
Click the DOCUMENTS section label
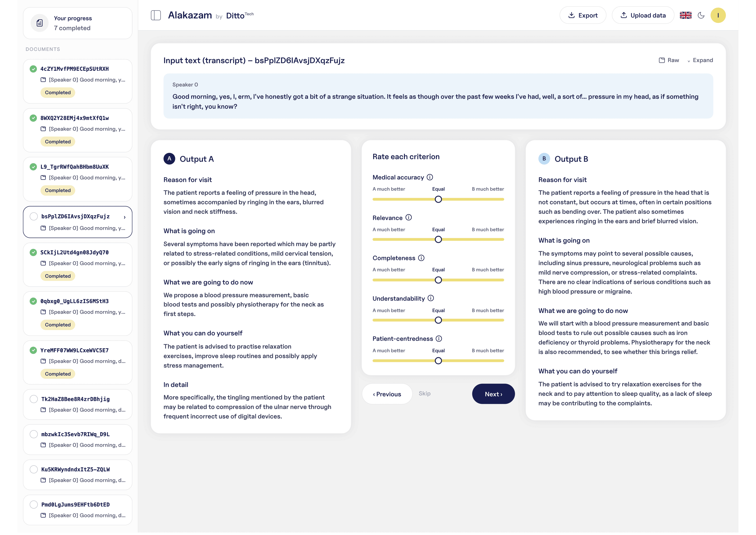pyautogui.click(x=43, y=49)
